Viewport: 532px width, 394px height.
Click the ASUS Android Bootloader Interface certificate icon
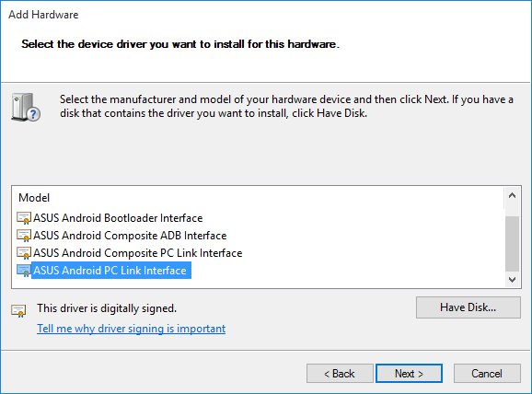24,218
